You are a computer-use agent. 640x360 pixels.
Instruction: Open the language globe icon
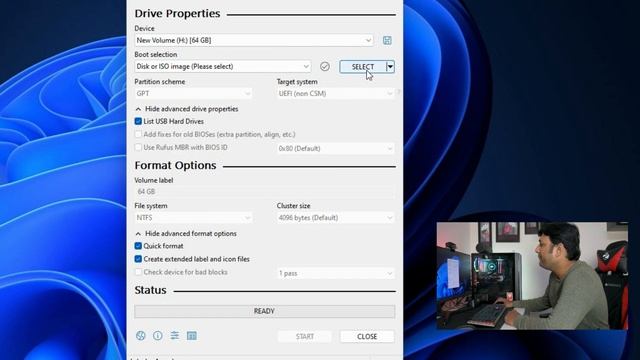point(140,336)
